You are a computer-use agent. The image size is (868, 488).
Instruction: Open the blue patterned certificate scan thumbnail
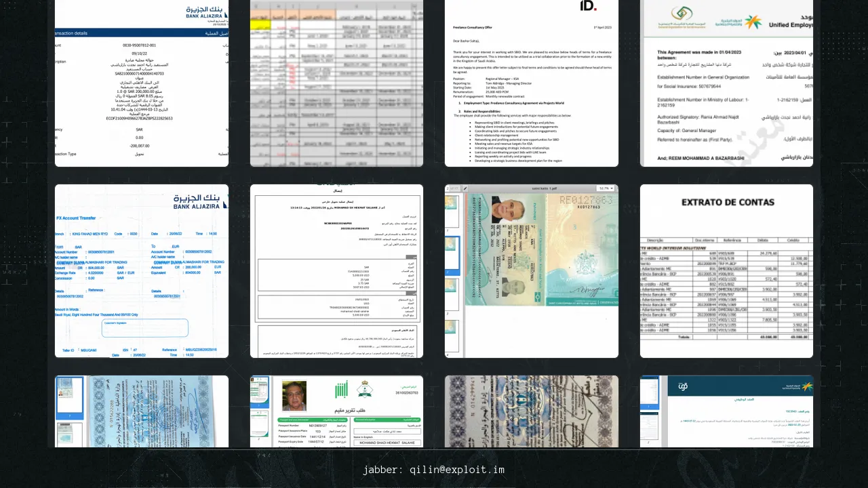pos(141,411)
